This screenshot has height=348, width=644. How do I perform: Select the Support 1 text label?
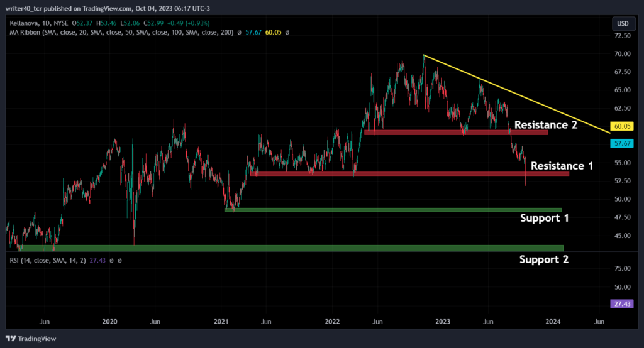point(545,218)
